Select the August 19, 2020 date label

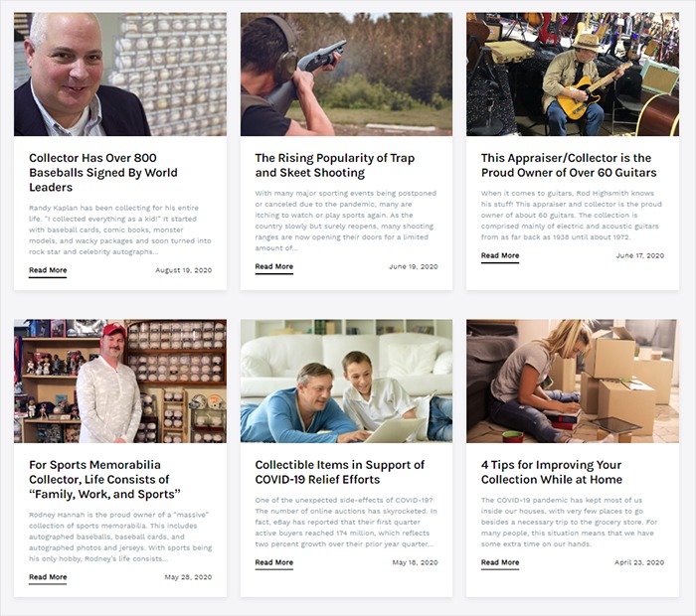point(183,270)
